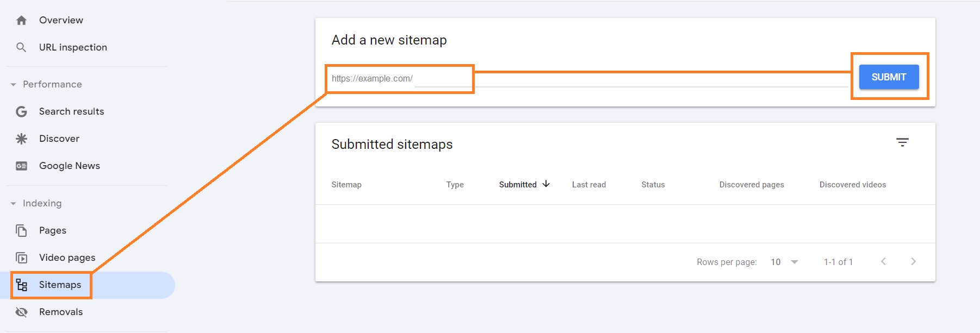Go to the next page of sitemaps
Screen dimensions: 980x333
[x=913, y=261]
